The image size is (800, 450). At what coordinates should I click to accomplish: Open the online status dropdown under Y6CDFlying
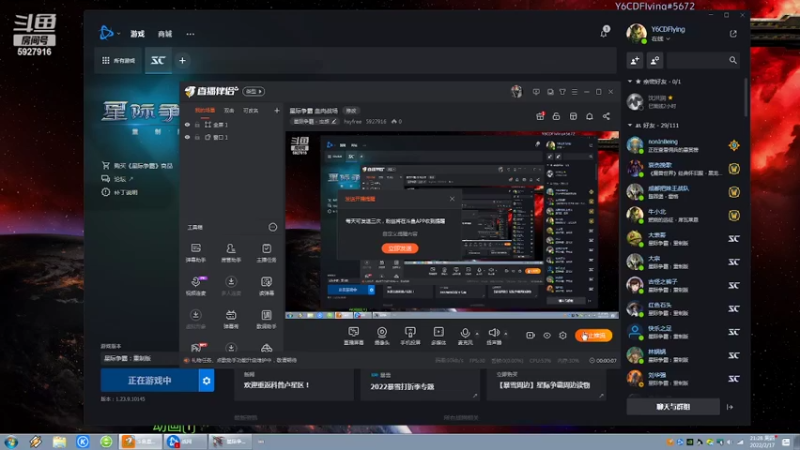[668, 39]
